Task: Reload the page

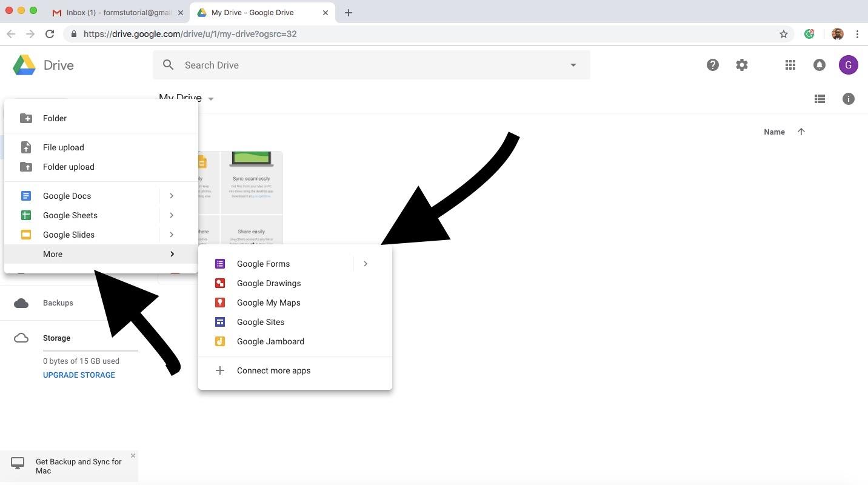Action: [x=50, y=34]
